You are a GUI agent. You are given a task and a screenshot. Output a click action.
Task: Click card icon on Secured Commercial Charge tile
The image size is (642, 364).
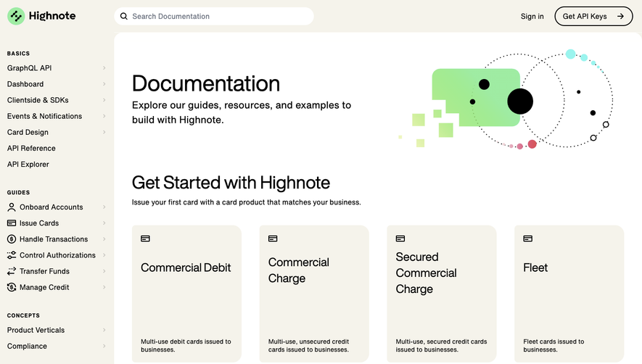coord(400,239)
